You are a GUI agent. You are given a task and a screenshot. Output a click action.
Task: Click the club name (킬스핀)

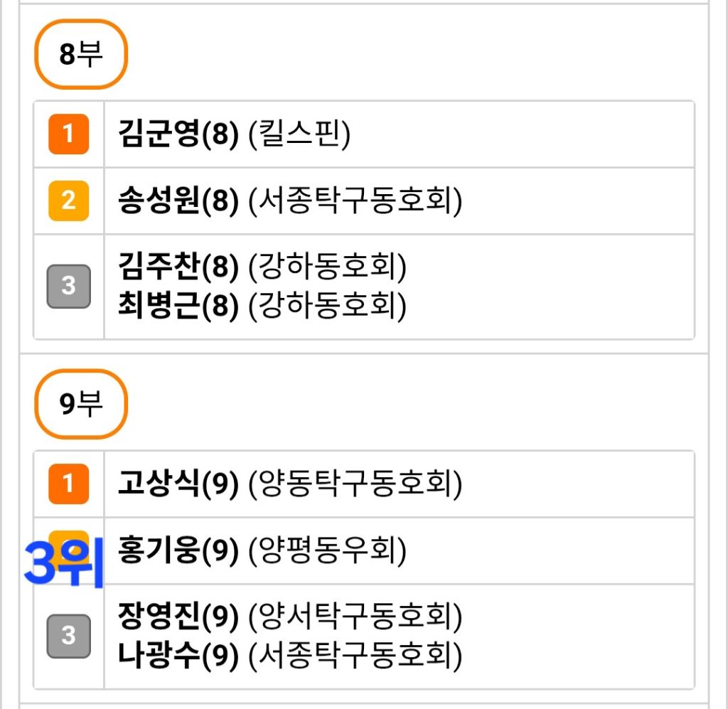click(299, 134)
